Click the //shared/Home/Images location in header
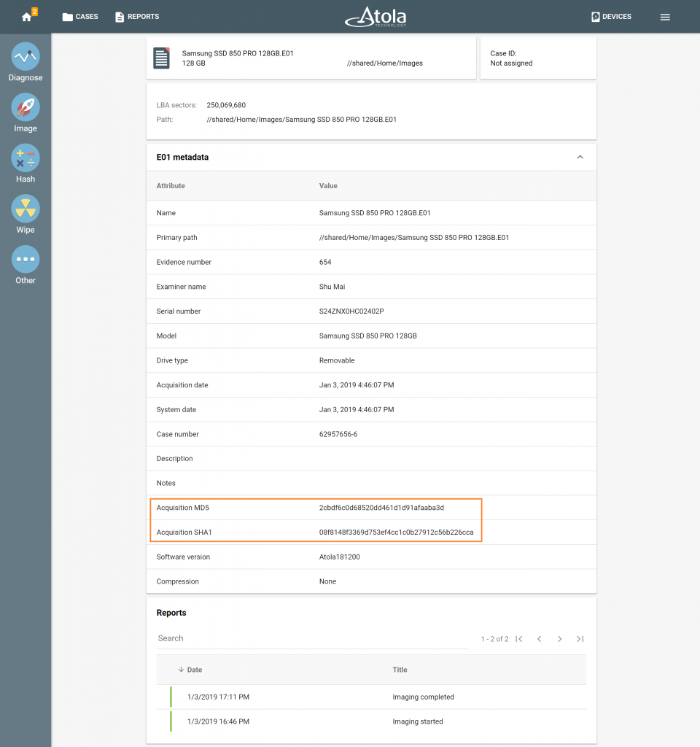This screenshot has width=700, height=747. point(385,63)
